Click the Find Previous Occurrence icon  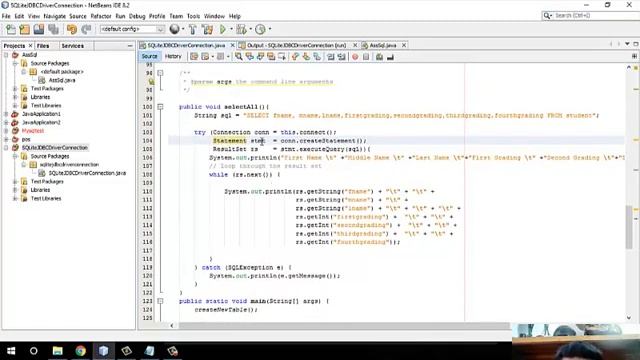249,57
